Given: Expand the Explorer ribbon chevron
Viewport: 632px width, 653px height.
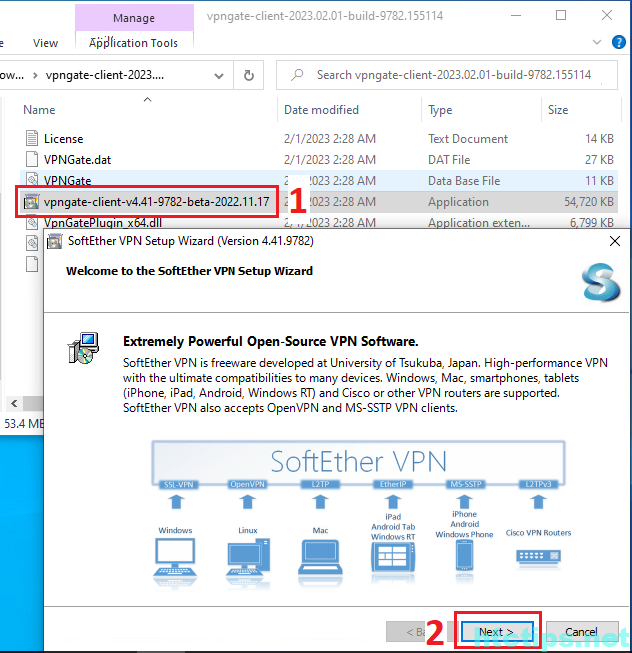Looking at the screenshot, I should click(x=597, y=42).
